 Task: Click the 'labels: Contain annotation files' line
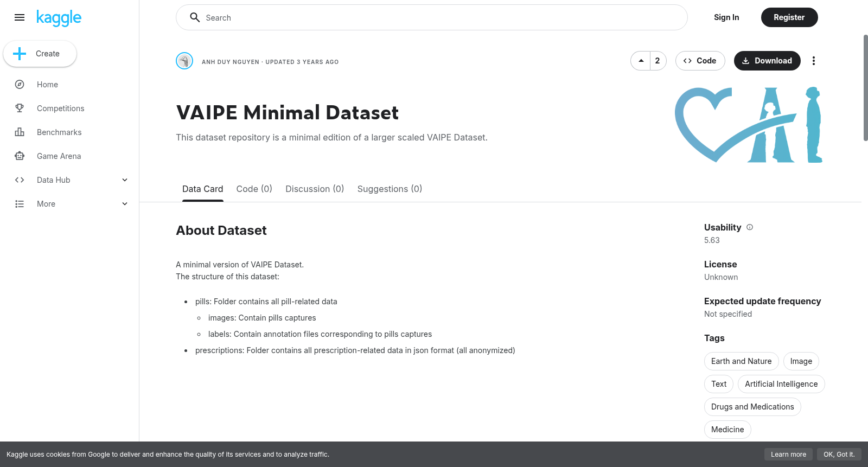point(320,334)
